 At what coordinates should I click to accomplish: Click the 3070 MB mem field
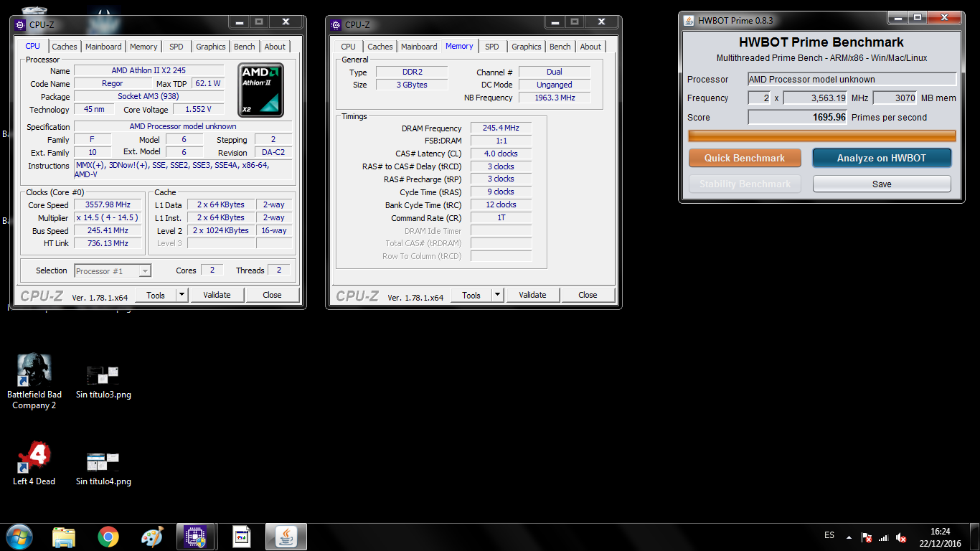pyautogui.click(x=895, y=98)
